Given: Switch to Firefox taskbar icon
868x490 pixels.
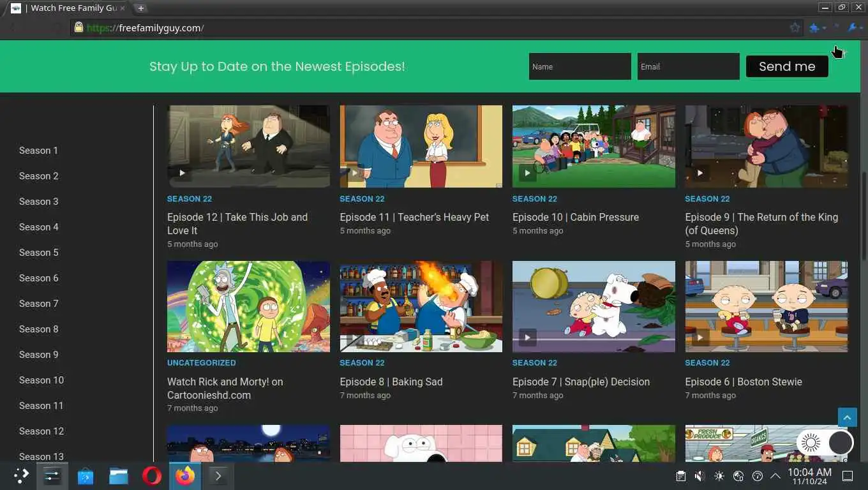Looking at the screenshot, I should pyautogui.click(x=185, y=476).
